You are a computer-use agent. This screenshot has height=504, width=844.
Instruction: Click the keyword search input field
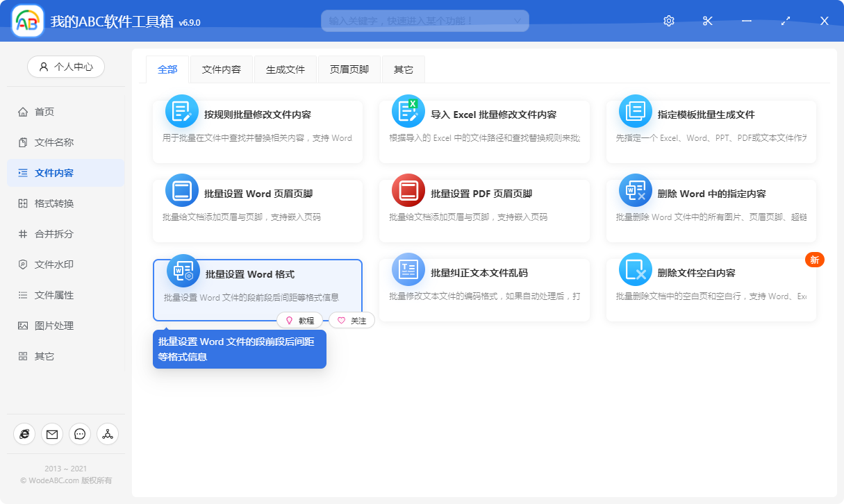424,21
